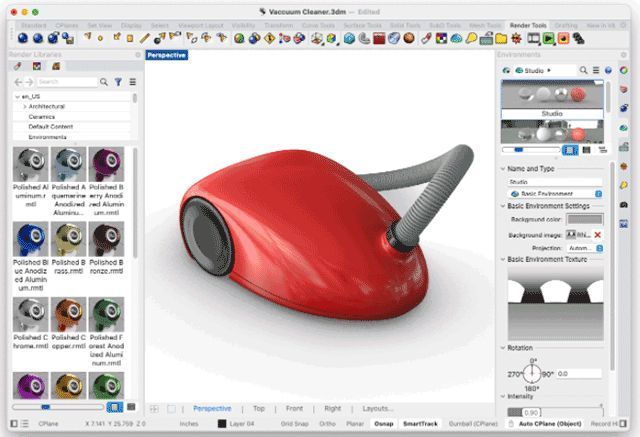
Task: Click the search magnifier icon in Environments panel
Action: click(584, 71)
